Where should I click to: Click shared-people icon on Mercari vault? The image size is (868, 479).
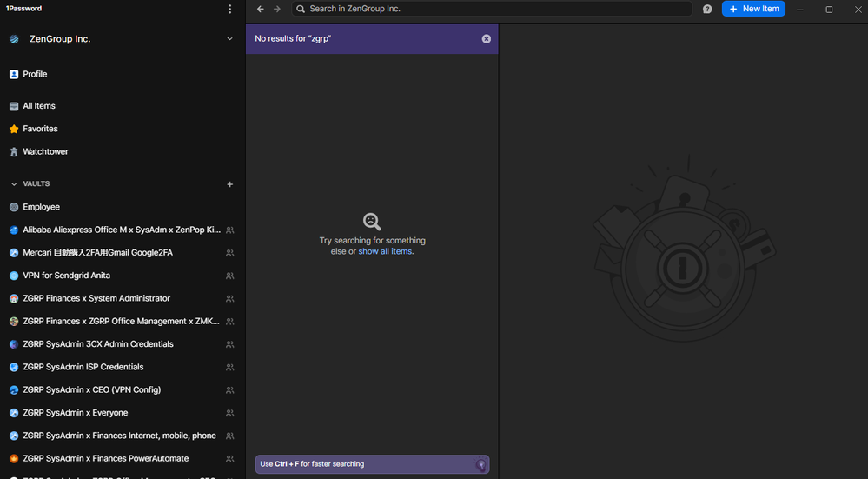click(x=229, y=252)
